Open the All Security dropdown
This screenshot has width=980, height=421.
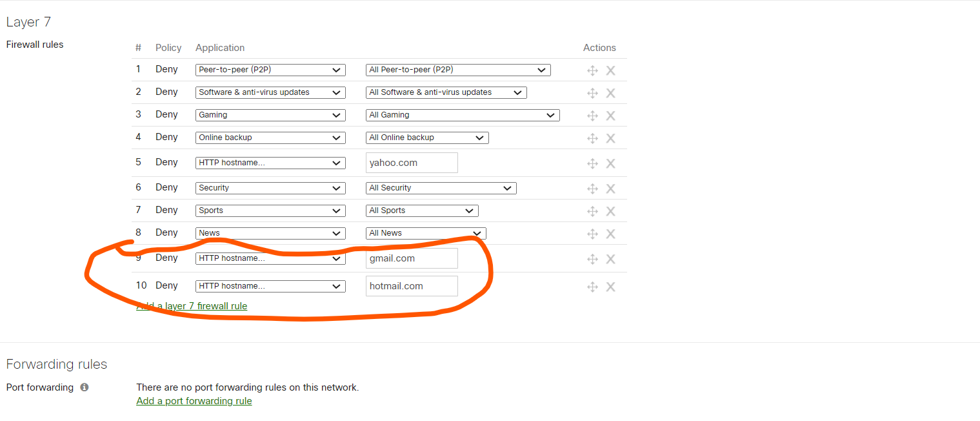(x=441, y=188)
